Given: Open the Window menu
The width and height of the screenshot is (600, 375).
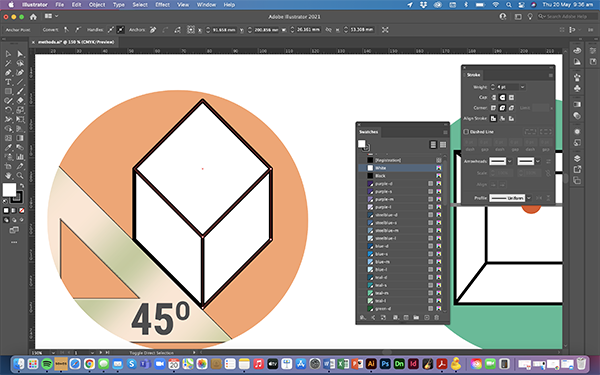Looking at the screenshot, I should click(x=206, y=5).
